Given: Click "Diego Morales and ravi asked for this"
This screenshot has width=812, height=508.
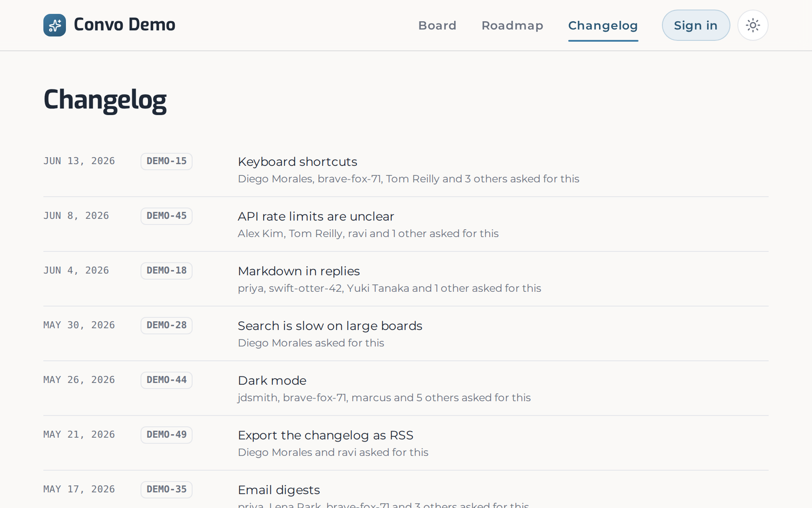Looking at the screenshot, I should point(333,452).
